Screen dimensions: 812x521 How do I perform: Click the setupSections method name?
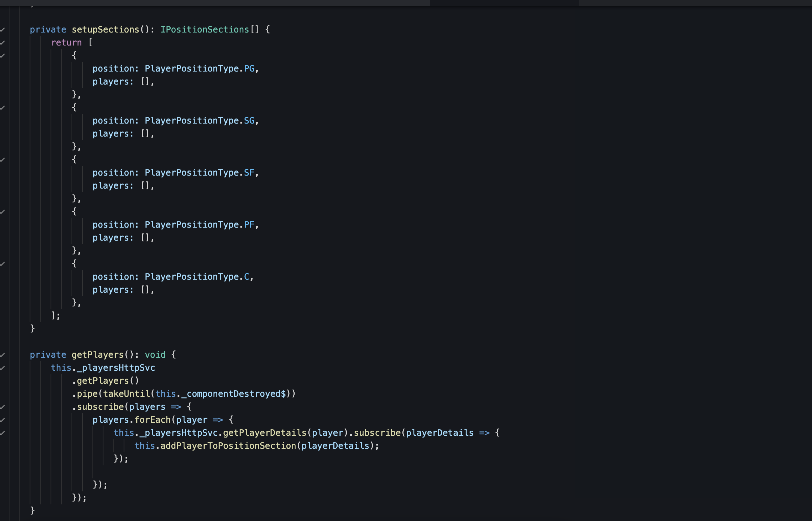105,30
